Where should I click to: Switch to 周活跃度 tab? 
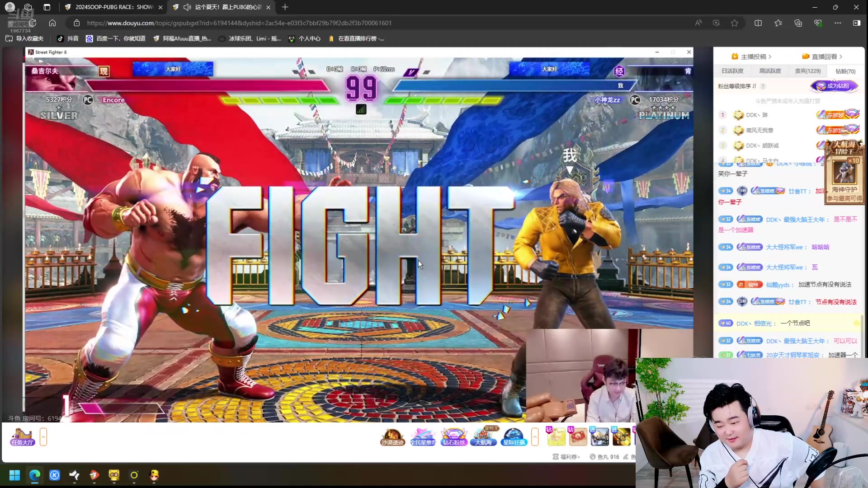click(770, 71)
